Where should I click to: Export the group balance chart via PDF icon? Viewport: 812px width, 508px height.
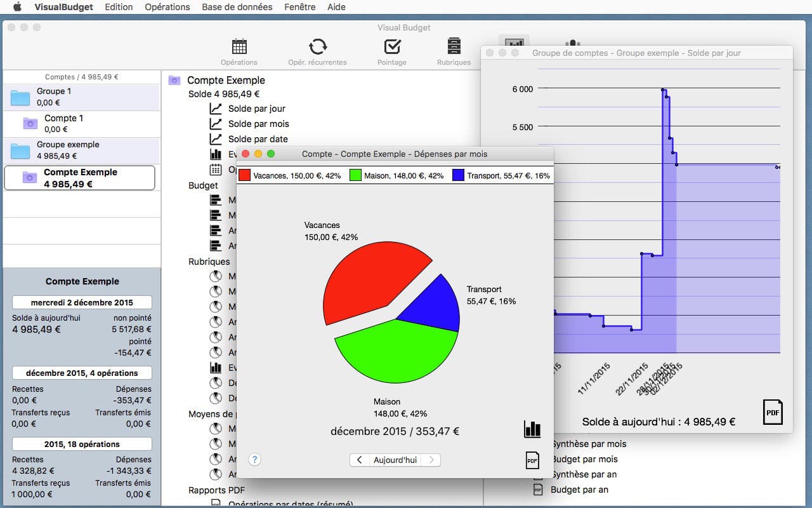[x=773, y=412]
